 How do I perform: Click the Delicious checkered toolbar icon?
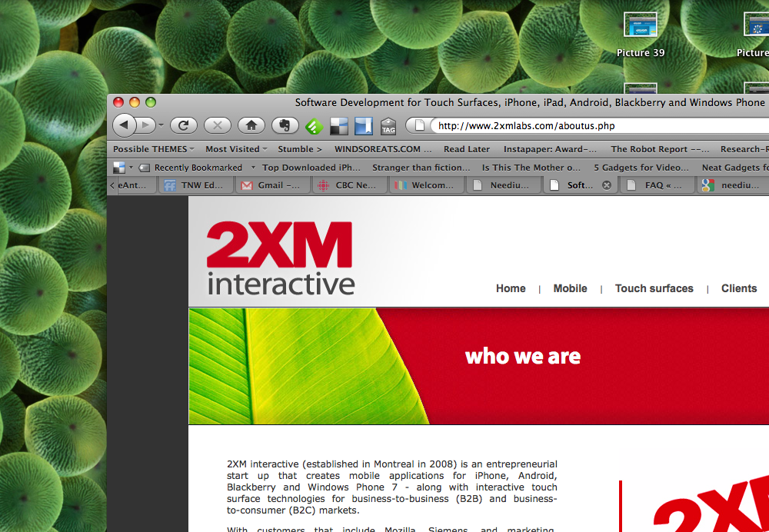point(338,126)
